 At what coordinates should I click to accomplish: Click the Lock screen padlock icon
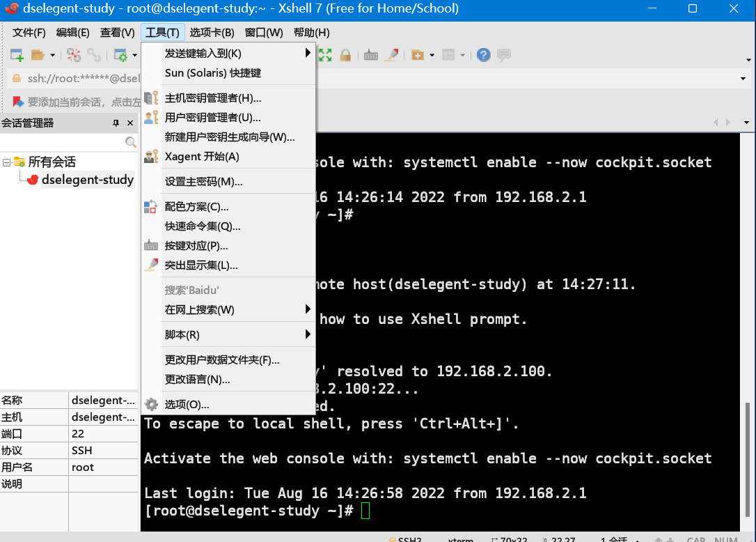coord(345,55)
